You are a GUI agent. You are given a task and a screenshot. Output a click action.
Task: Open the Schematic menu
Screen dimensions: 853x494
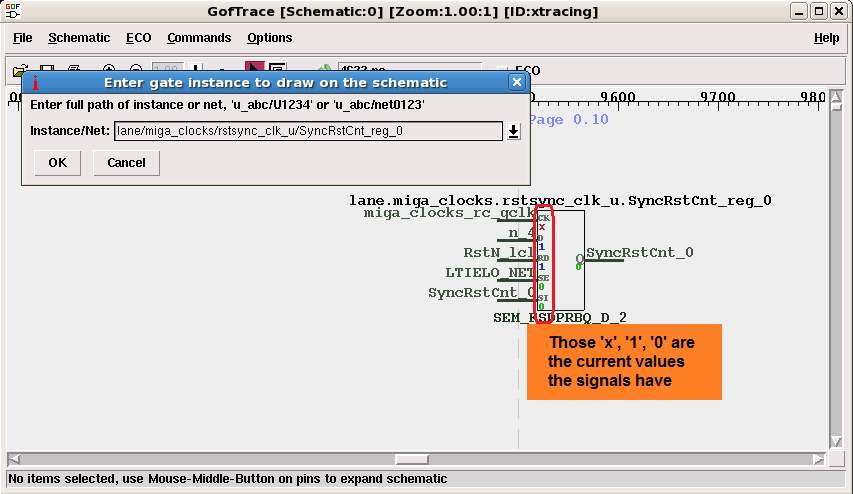click(79, 38)
